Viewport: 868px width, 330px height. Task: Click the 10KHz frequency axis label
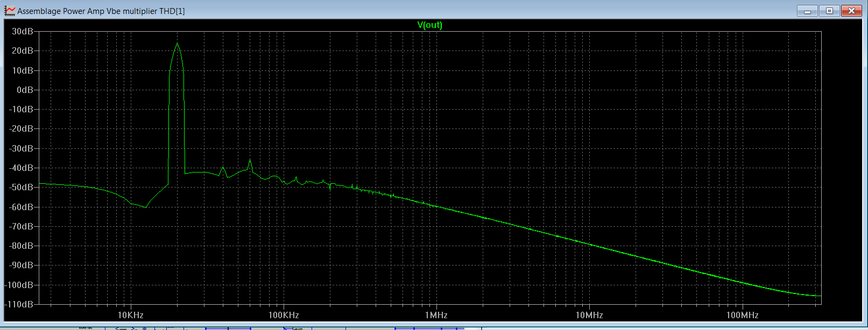coord(131,315)
